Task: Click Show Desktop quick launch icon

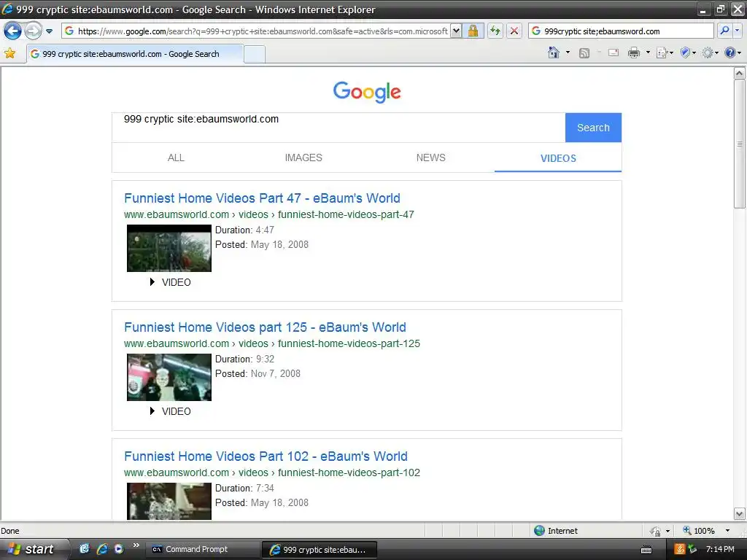Action: pos(85,549)
